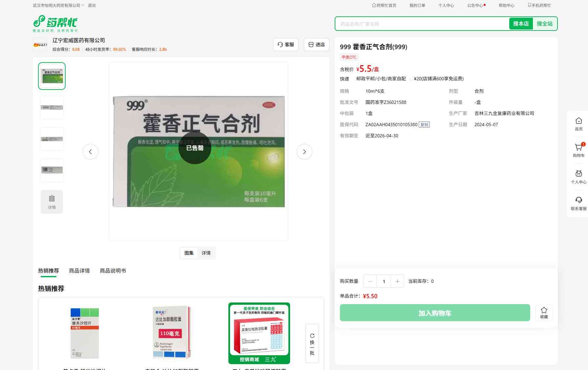Click the 搜本店 search button

521,24
